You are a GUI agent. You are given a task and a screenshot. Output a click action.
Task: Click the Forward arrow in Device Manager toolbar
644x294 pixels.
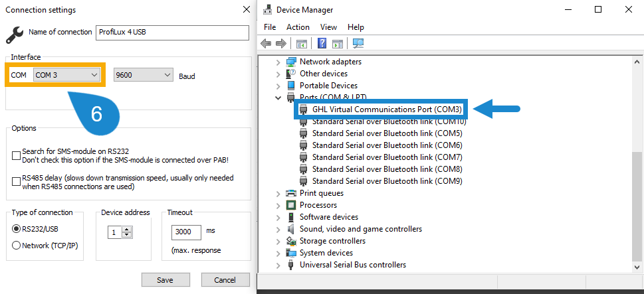tap(281, 43)
